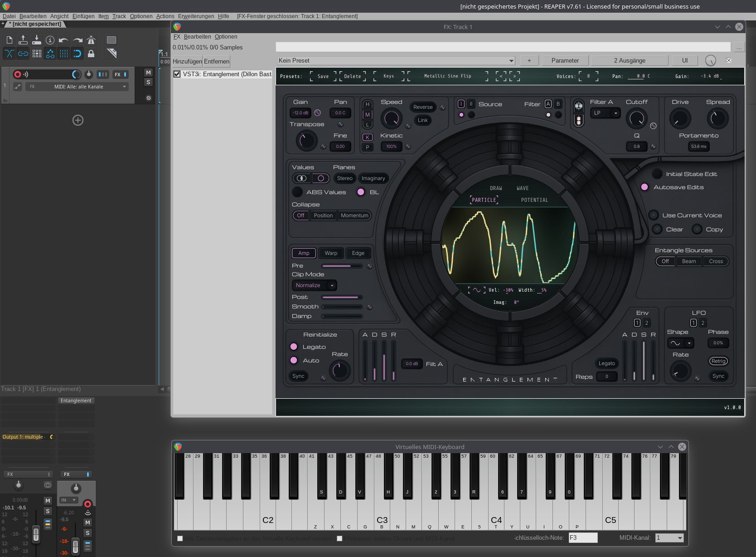The image size is (756, 557).
Task: Toggle the Autosave Edits option
Action: coord(644,187)
